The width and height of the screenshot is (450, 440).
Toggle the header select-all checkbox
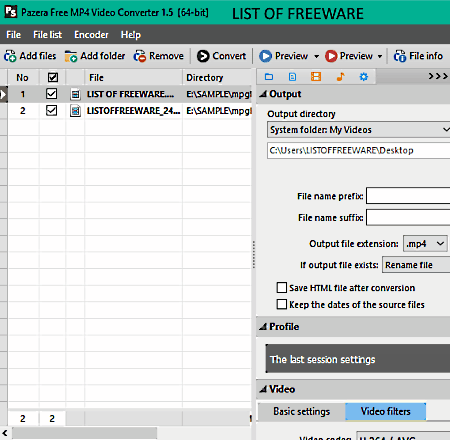[x=53, y=77]
